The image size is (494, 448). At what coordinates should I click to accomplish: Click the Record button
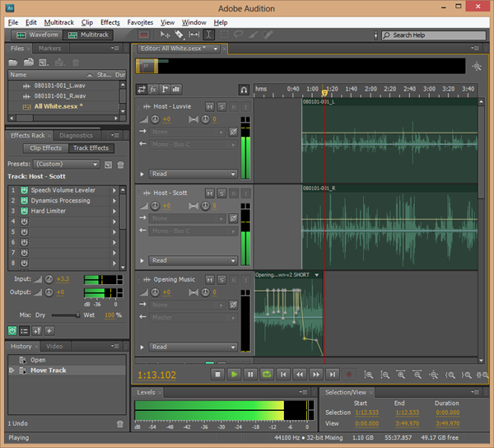(349, 374)
